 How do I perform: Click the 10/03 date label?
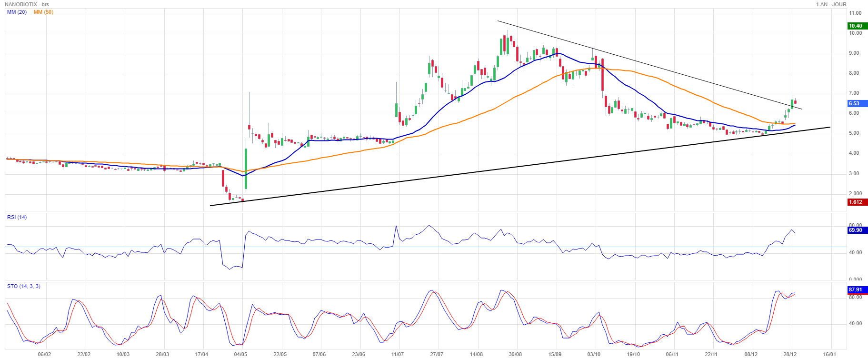click(x=123, y=354)
